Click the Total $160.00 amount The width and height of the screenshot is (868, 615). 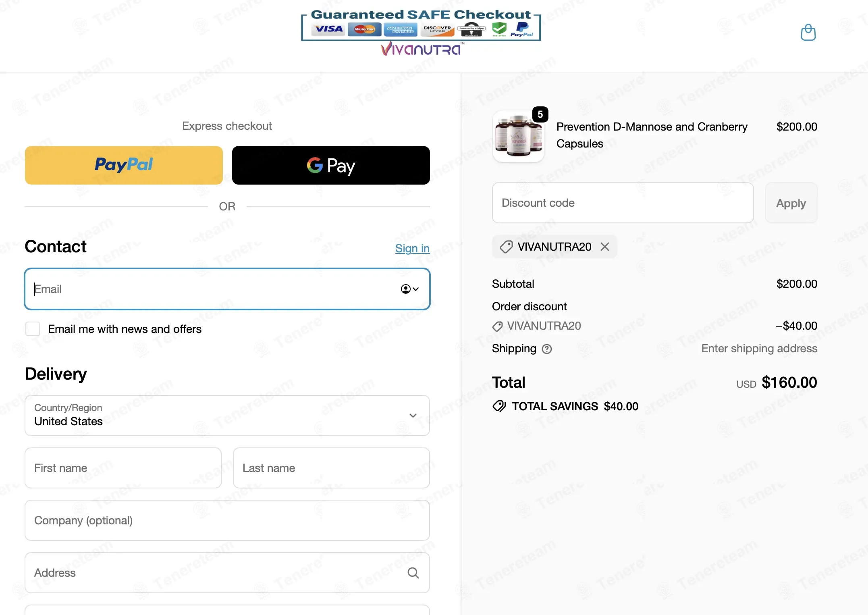pyautogui.click(x=789, y=382)
